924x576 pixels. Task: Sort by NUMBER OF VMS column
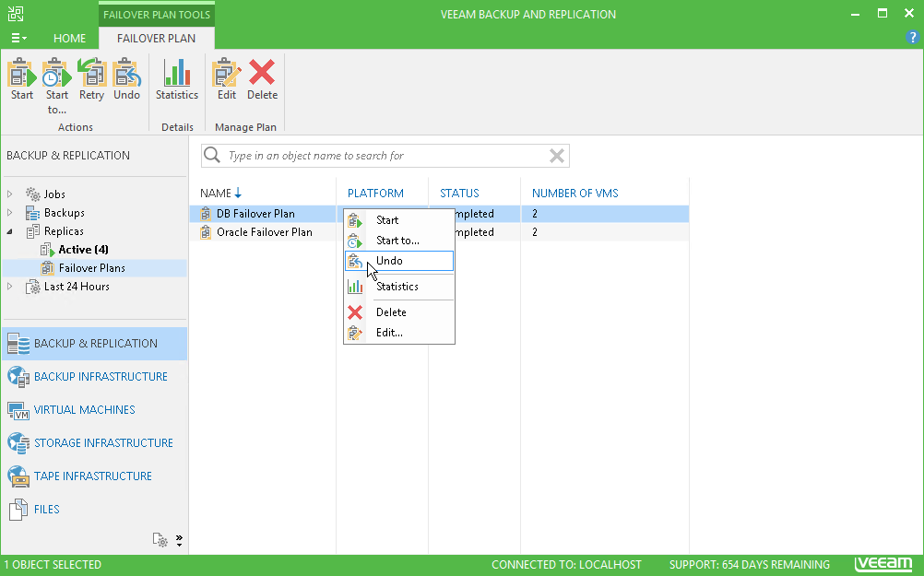click(575, 194)
